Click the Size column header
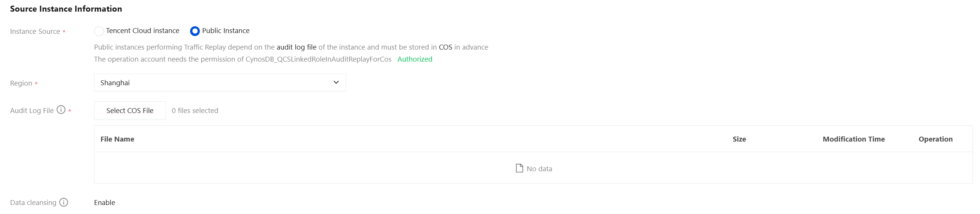The image size is (980, 214). [x=739, y=139]
